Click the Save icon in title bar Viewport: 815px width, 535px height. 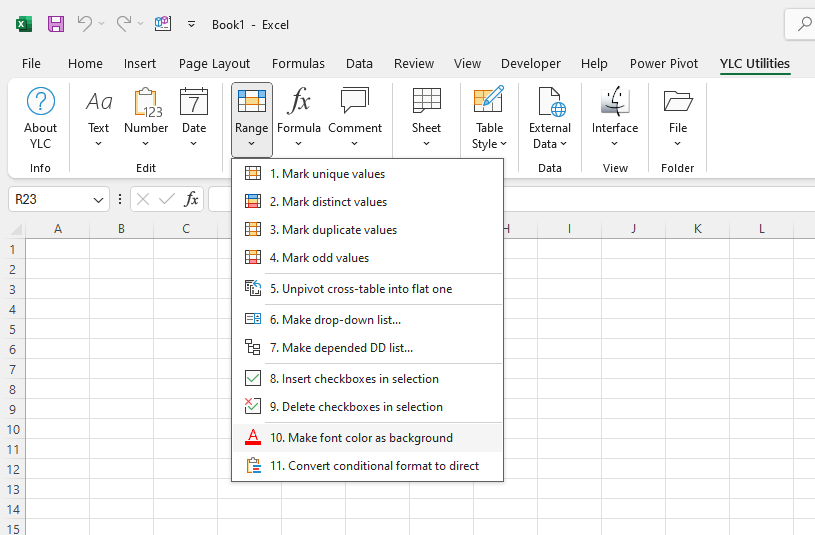(56, 24)
